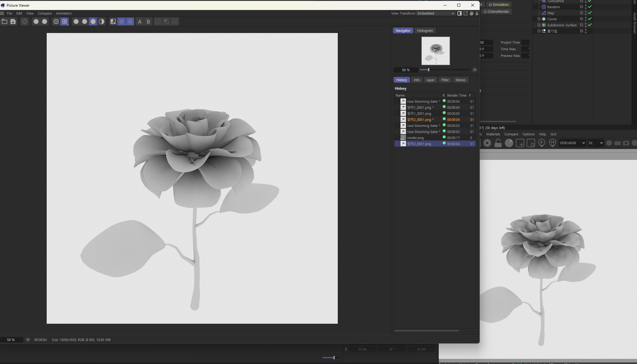The width and height of the screenshot is (637, 364).
Task: Open an image with the folder icon
Action: click(x=5, y=22)
